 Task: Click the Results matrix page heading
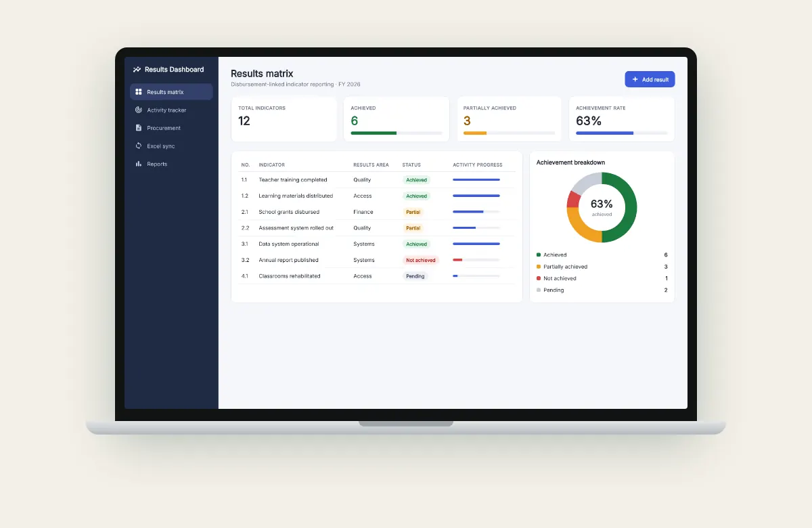(x=262, y=74)
